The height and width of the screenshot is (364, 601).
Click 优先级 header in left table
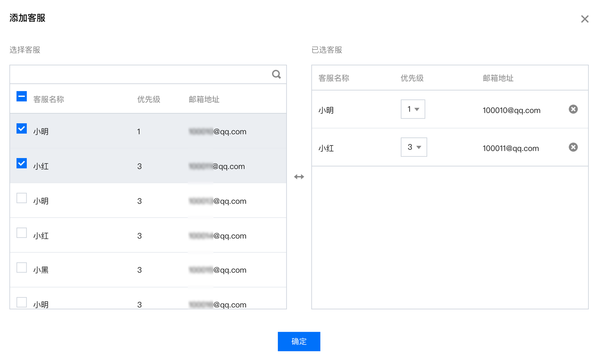148,99
